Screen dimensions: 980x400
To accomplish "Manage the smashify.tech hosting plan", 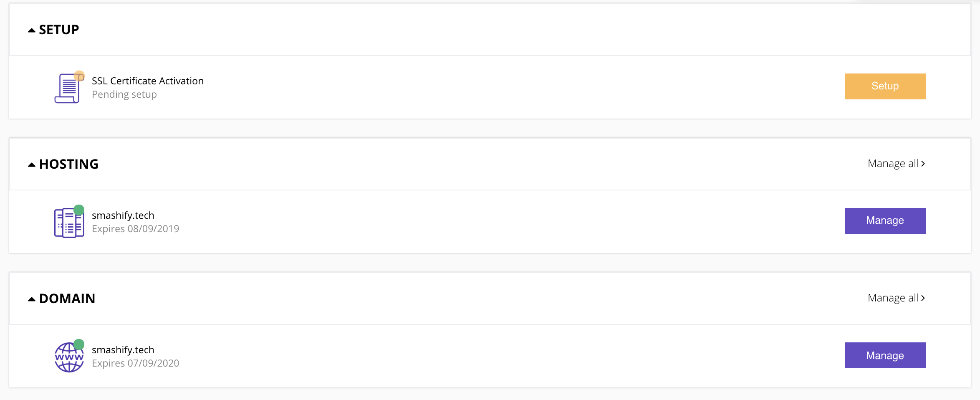I will coord(885,221).
